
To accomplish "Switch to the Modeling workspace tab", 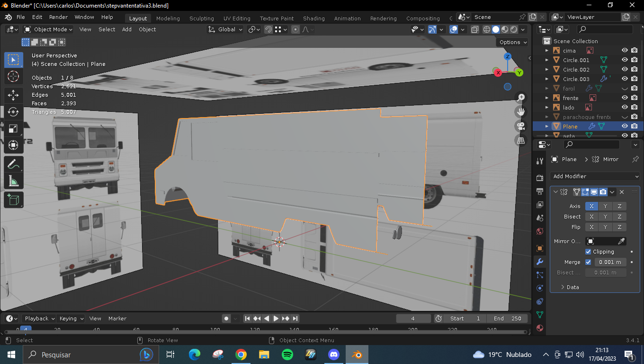I will click(168, 18).
